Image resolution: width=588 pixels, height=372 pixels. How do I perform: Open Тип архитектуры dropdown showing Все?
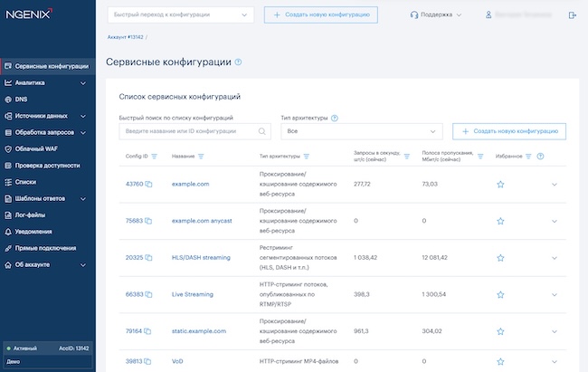(362, 131)
